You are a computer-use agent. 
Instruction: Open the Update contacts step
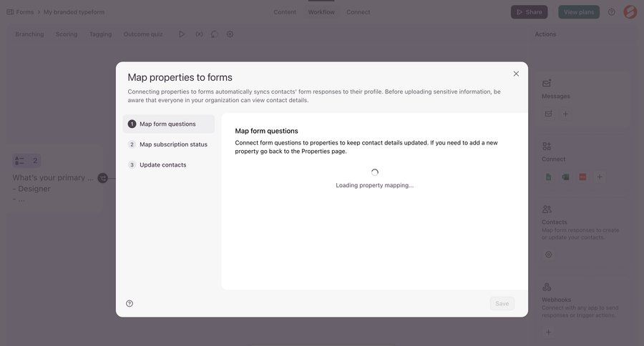[168, 165]
